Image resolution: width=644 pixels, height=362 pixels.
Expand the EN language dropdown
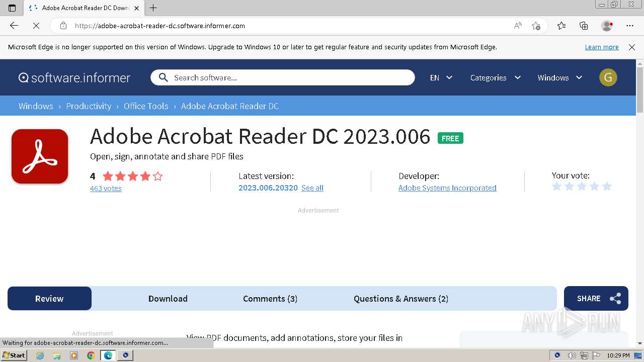coord(441,77)
